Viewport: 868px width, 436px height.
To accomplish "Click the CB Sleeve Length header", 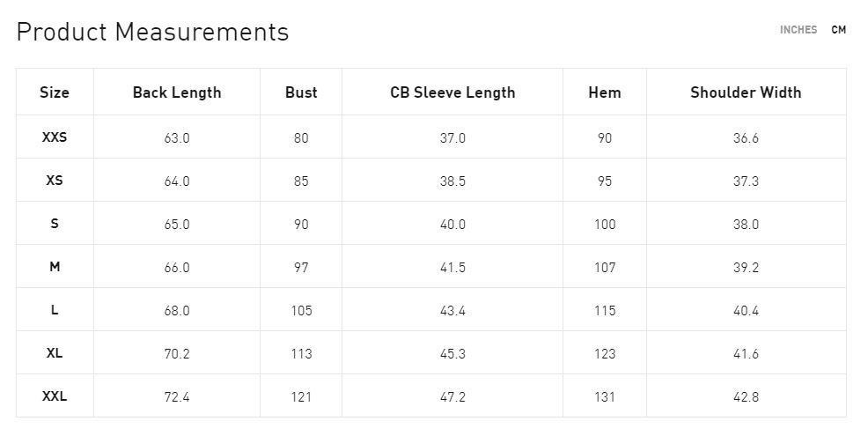I will (452, 92).
